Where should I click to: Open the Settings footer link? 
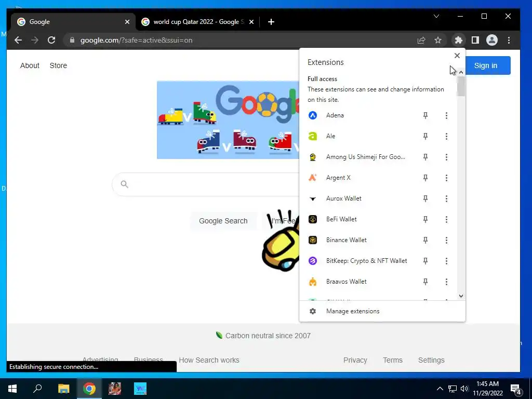[x=431, y=360]
